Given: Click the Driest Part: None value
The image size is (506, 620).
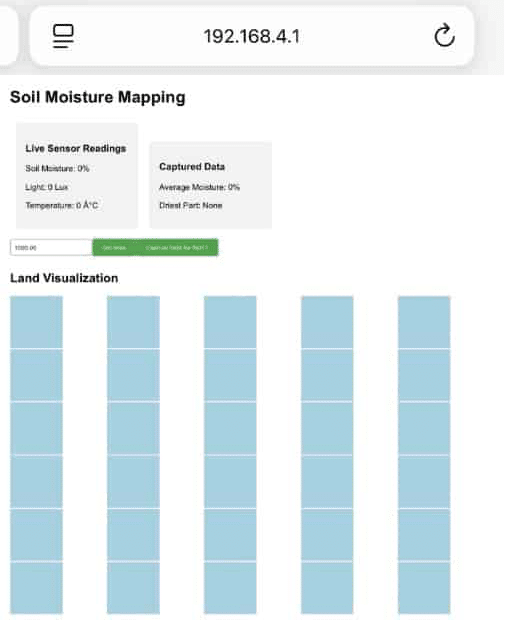Looking at the screenshot, I should [x=191, y=205].
